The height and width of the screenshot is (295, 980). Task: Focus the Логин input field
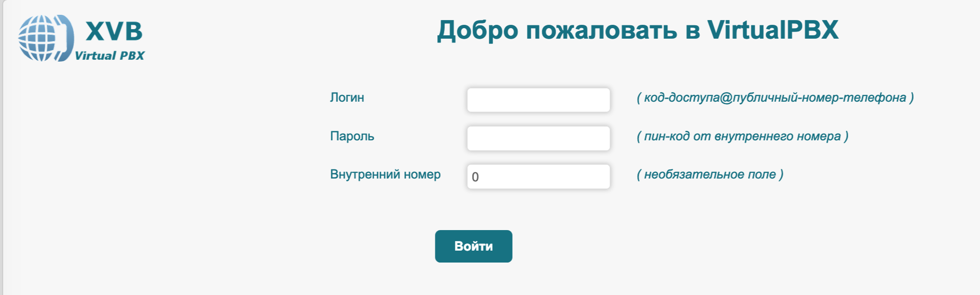click(538, 100)
